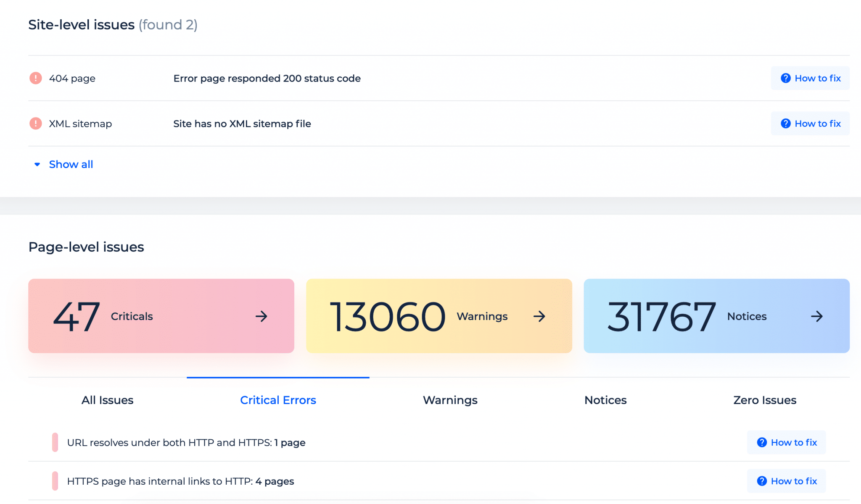Click question mark icon in HTTP/HTTPS URL row
Viewport: 861px width, 504px height.
tap(762, 442)
